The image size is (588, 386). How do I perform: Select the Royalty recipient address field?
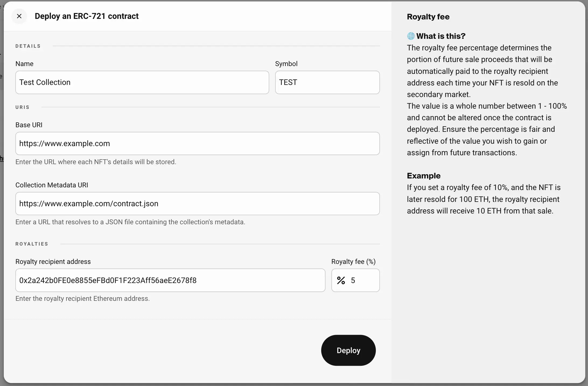[171, 280]
